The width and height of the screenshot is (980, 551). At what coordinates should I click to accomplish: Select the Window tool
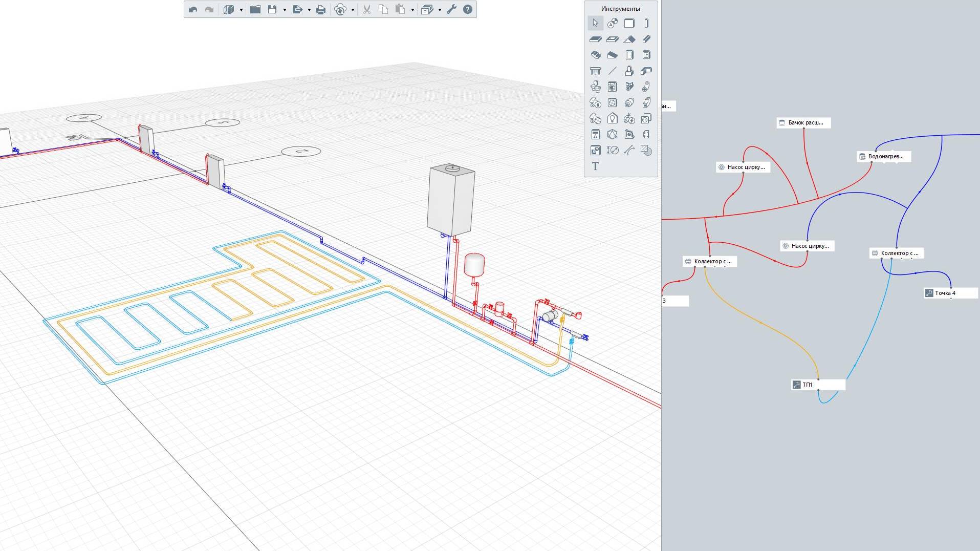pos(646,55)
